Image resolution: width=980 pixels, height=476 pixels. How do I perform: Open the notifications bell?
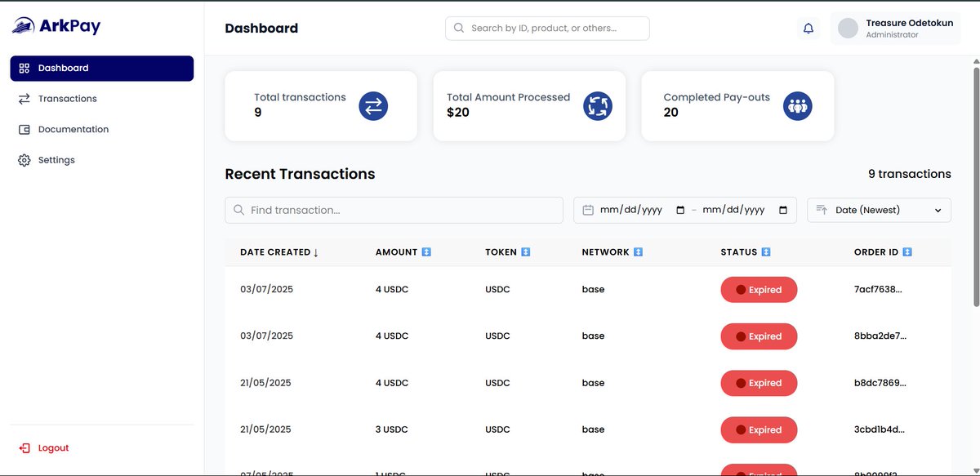pos(808,29)
